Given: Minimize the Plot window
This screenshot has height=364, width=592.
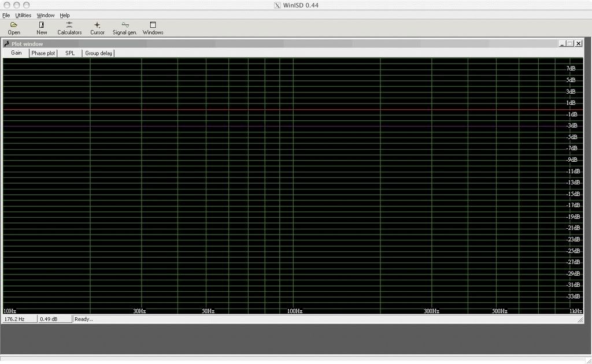Looking at the screenshot, I should tap(562, 43).
